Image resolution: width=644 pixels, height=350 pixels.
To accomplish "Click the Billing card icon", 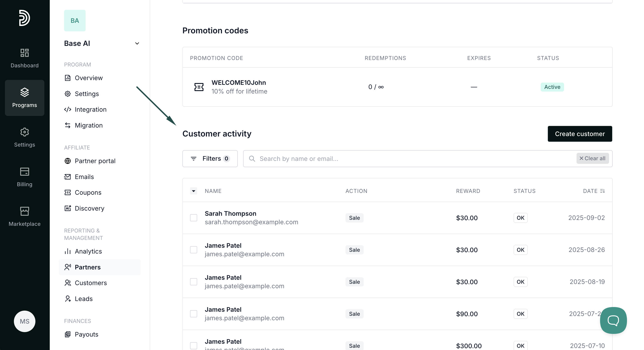I will click(x=24, y=172).
